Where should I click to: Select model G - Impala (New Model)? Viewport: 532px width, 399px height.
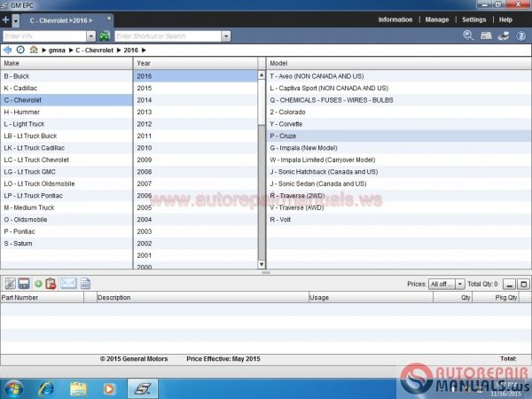point(399,148)
